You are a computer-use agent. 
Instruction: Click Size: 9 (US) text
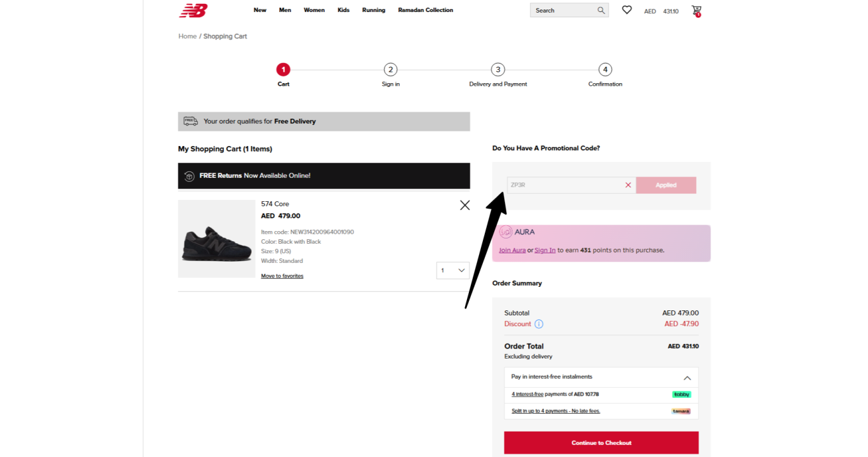point(276,251)
